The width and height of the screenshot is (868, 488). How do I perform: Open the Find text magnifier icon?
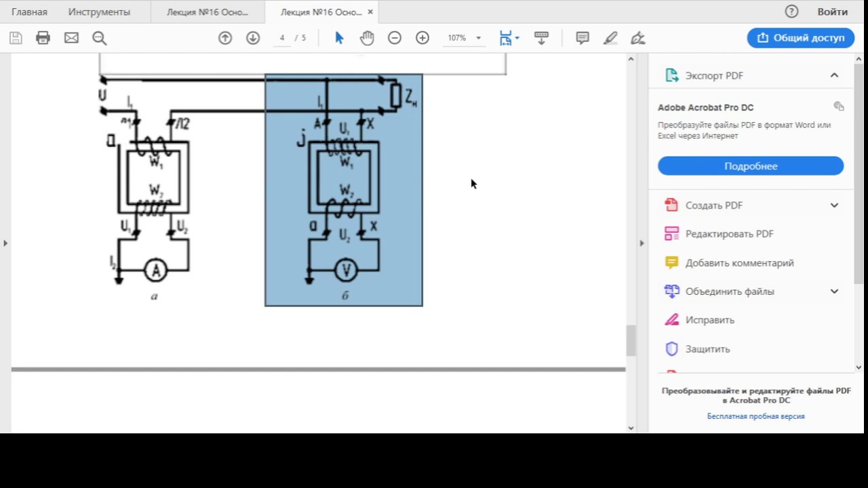(100, 38)
